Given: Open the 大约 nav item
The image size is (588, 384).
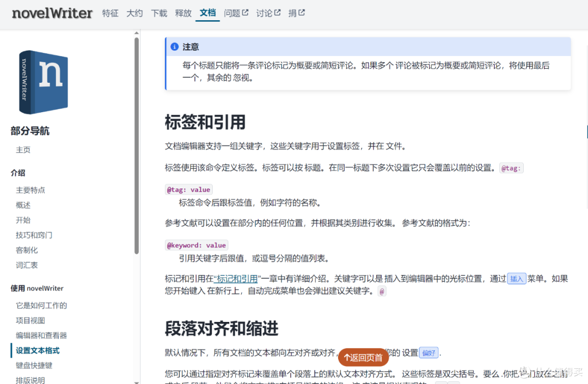Looking at the screenshot, I should point(134,13).
